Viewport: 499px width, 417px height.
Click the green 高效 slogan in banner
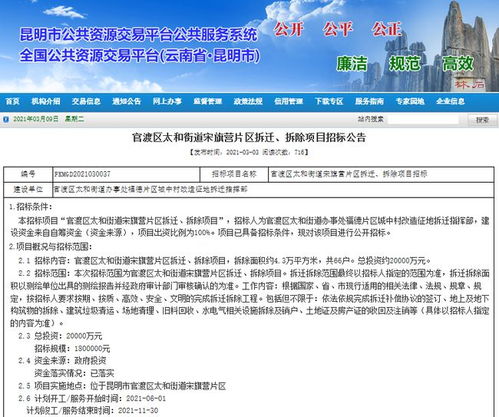(458, 63)
